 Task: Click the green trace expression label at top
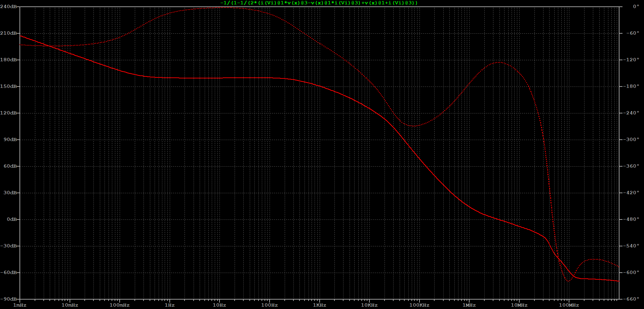click(319, 3)
